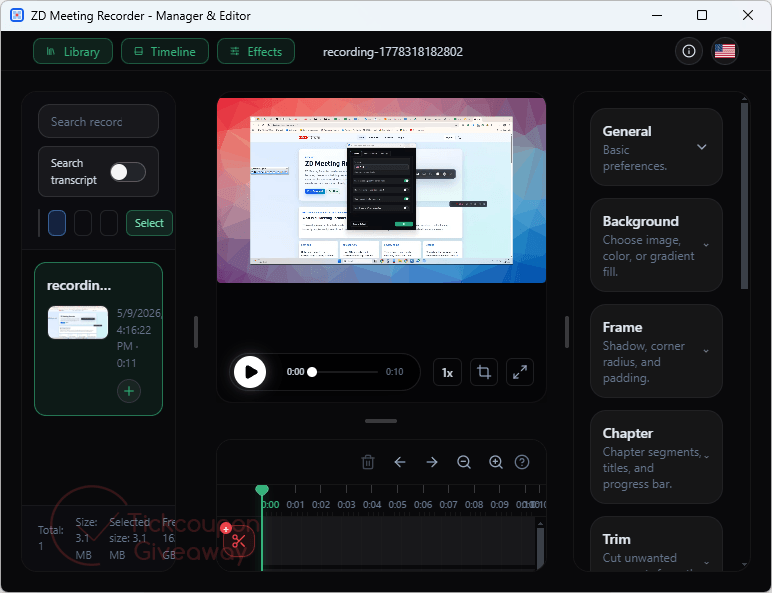Expand the General settings section
This screenshot has width=772, height=593.
click(656, 147)
